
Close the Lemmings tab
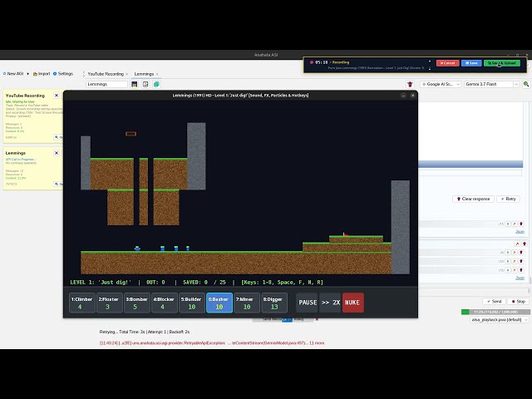click(x=157, y=74)
